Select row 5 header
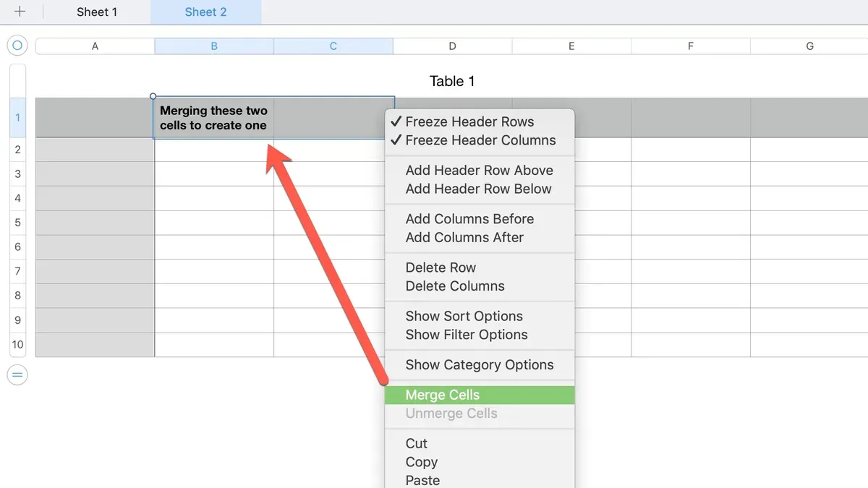This screenshot has height=488, width=868. click(x=17, y=223)
